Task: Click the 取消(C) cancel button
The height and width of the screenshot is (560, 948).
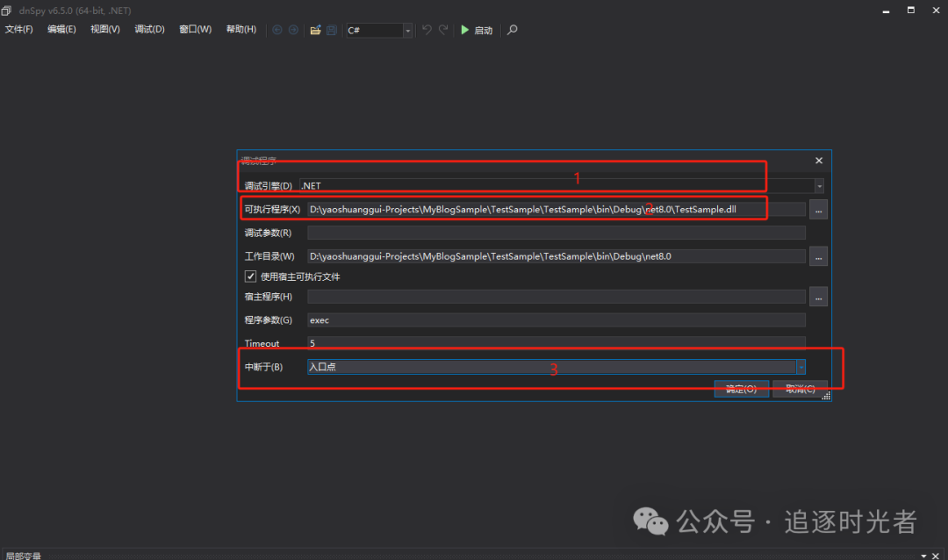Action: 799,389
